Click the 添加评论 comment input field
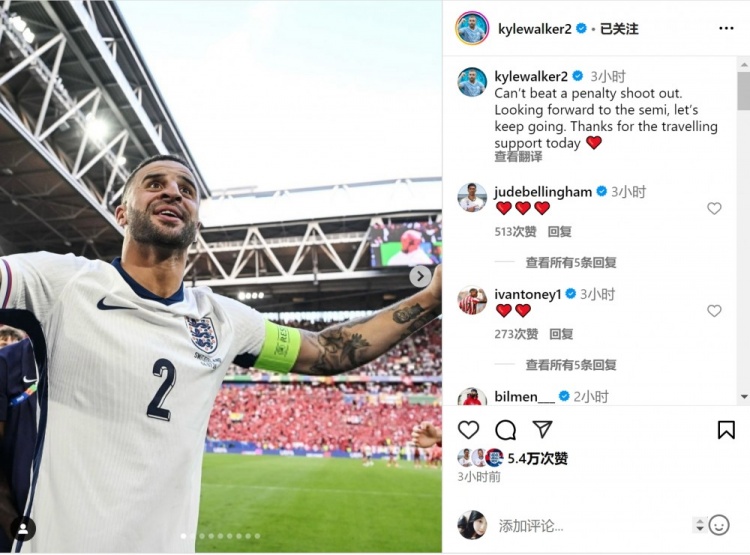 tap(592, 526)
